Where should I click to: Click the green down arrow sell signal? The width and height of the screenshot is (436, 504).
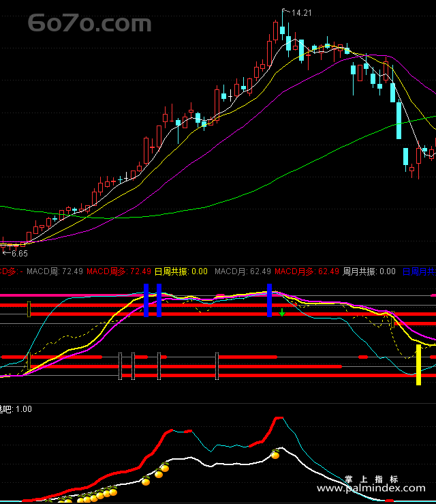pos(282,312)
